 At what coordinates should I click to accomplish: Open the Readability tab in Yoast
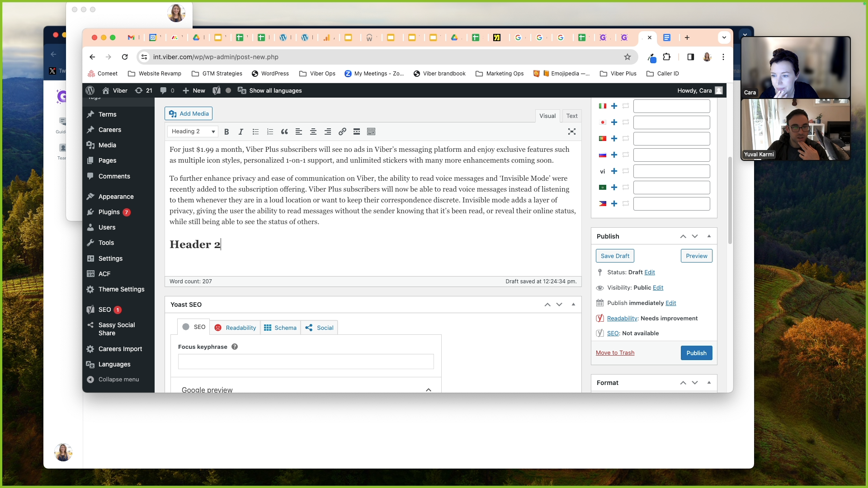[235, 328]
